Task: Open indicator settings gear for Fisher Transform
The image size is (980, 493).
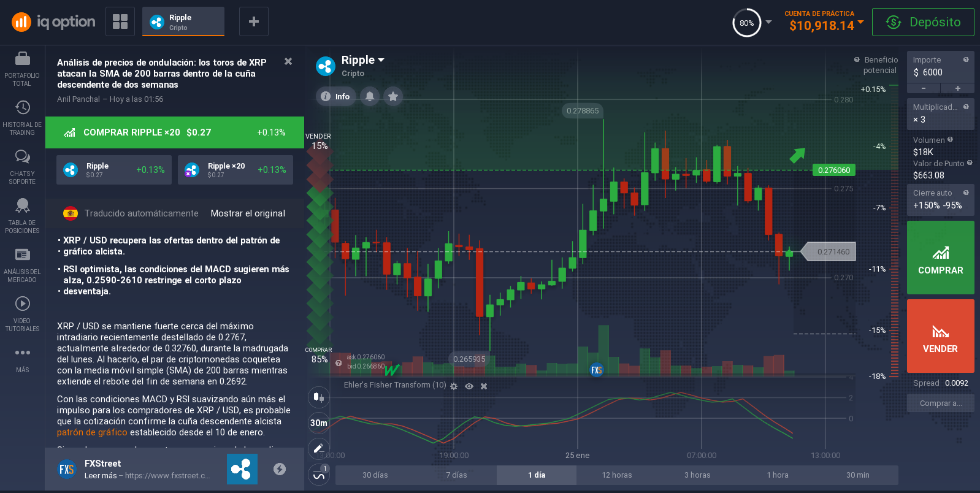Action: pos(454,386)
